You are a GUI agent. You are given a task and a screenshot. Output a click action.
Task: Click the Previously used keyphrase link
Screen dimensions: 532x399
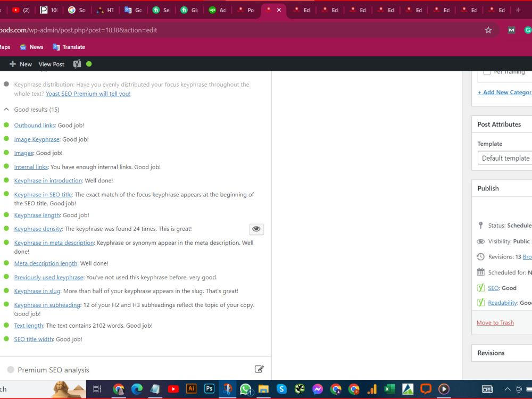pyautogui.click(x=48, y=277)
